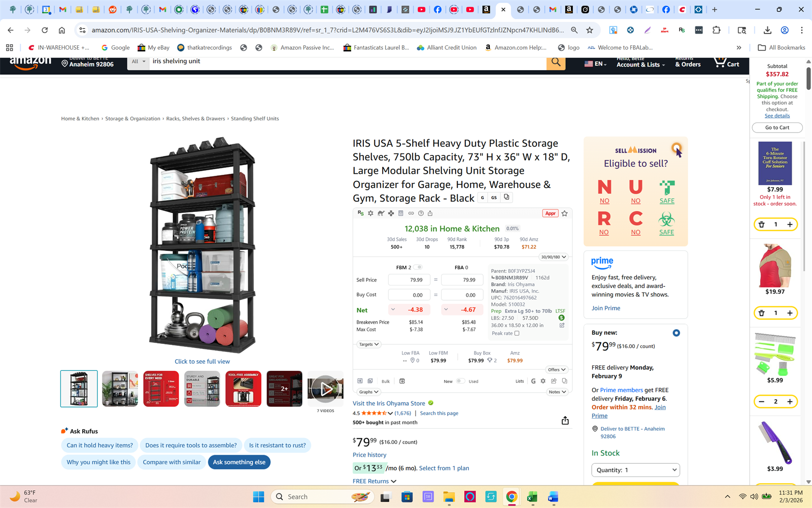Open the settings gear in the RevSeller panel toolbar

coord(370,213)
